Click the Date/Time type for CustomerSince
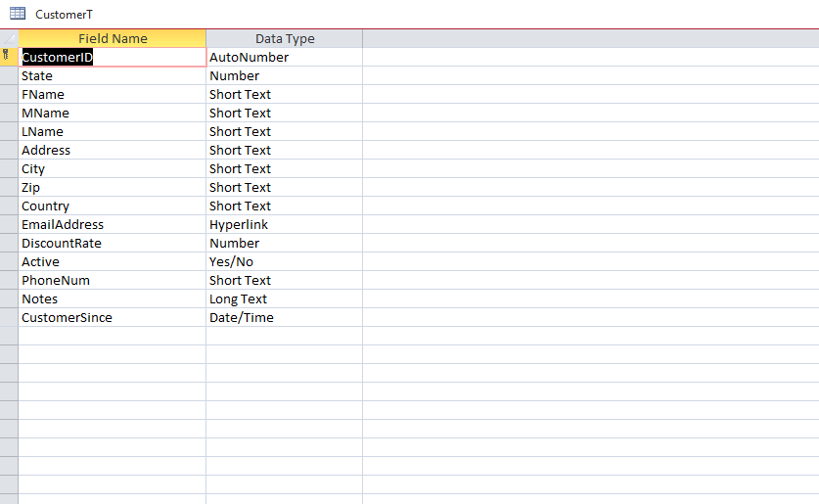 (x=285, y=317)
